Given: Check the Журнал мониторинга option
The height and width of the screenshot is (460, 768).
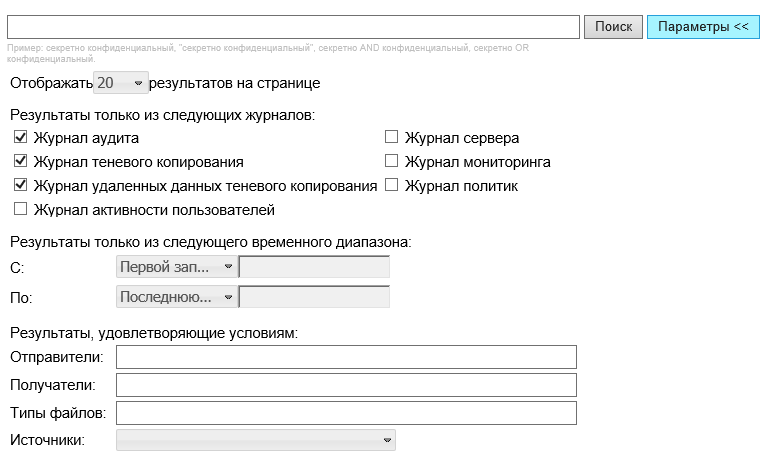Looking at the screenshot, I should pyautogui.click(x=392, y=161).
